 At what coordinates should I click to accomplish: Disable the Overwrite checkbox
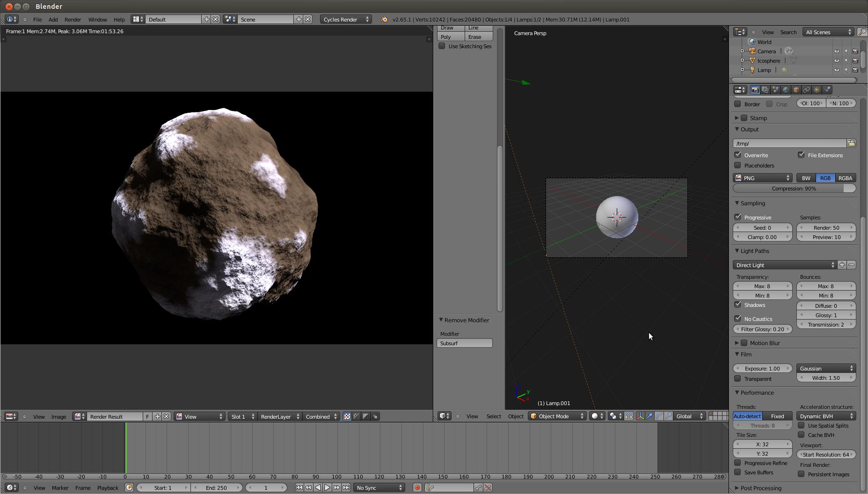(738, 155)
